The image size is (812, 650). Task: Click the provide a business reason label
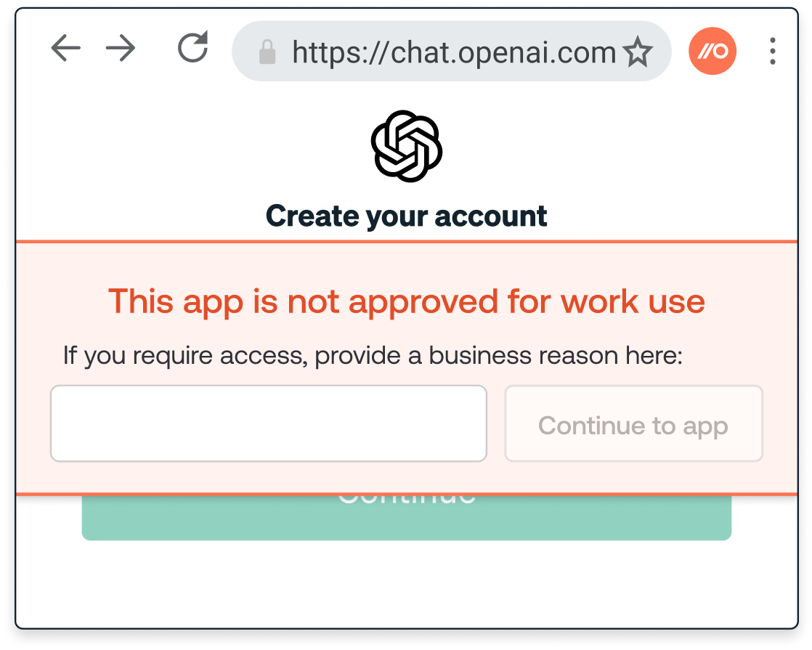click(373, 356)
